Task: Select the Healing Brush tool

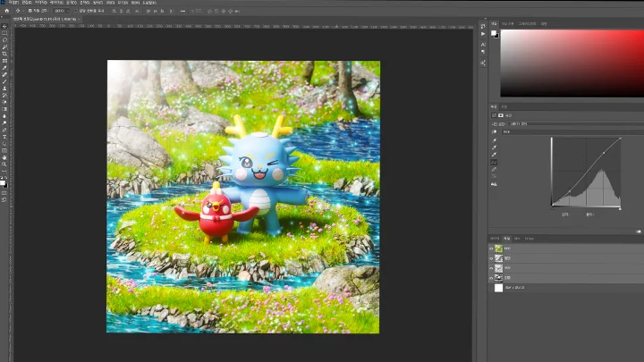Action: [x=4, y=75]
